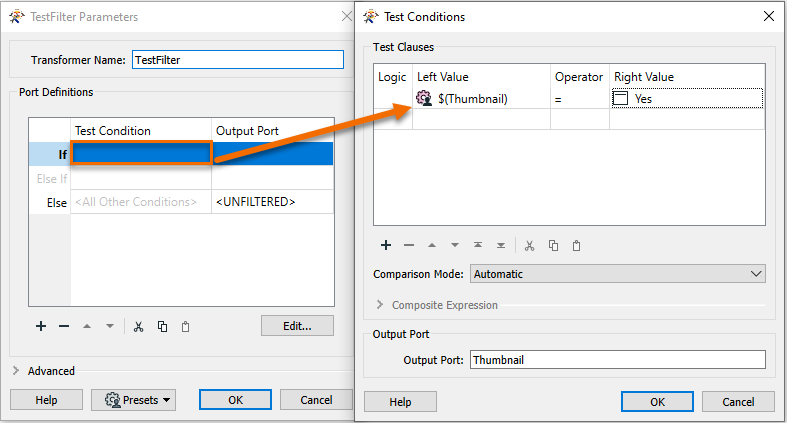Click the Else row label

pos(50,202)
